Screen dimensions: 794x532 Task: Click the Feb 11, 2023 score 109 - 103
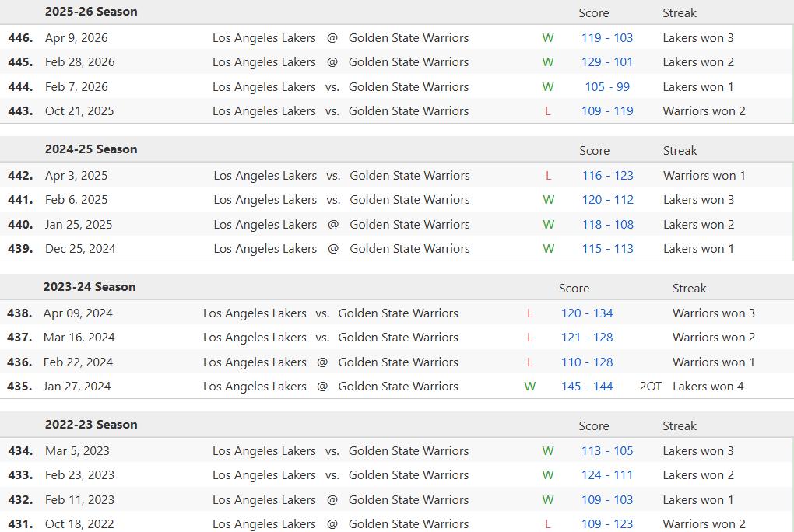606,500
